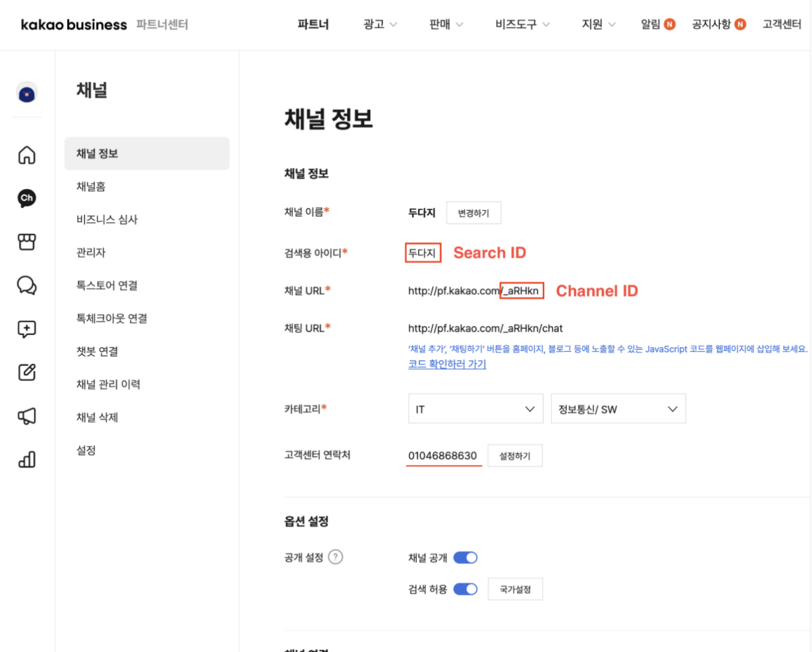Select 채널 삭제 in the side menu
Screen dimensions: 812x652
(97, 417)
